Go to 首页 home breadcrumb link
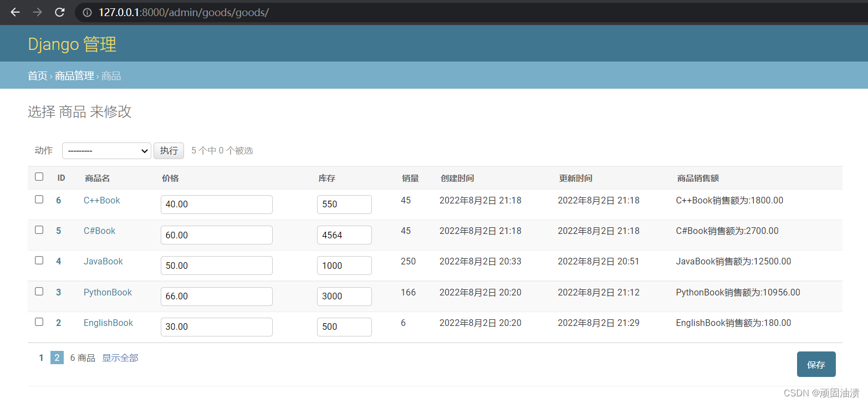The height and width of the screenshot is (403, 868). point(37,75)
